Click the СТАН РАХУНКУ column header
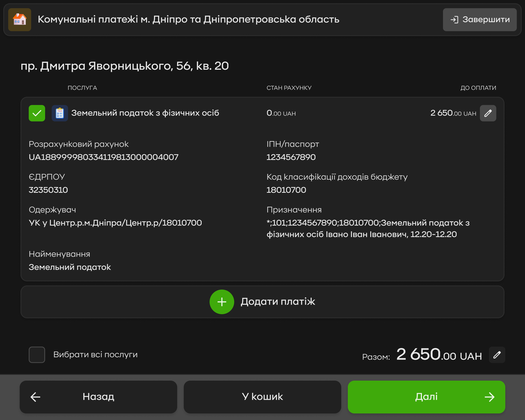Image resolution: width=525 pixels, height=420 pixels. coord(289,88)
